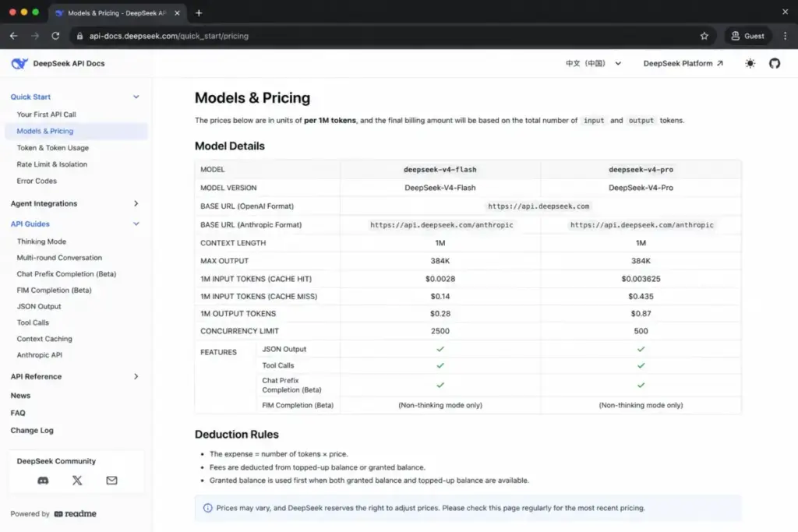Image resolution: width=798 pixels, height=532 pixels.
Task: Reload the page with refresh icon
Action: tap(55, 36)
